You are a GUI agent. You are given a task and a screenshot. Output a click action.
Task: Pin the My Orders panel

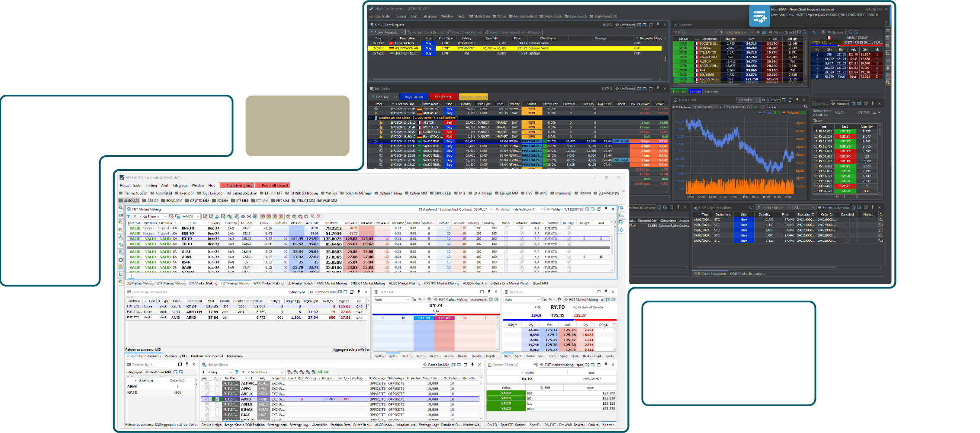[658, 88]
